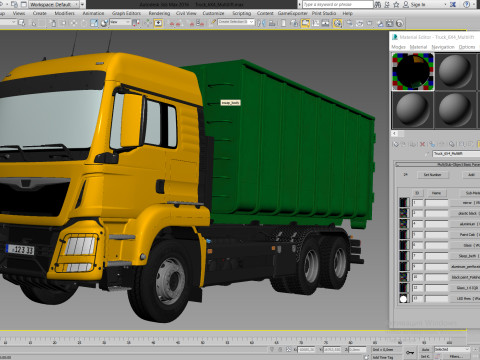The image size is (480, 360).
Task: Click Edit Named Selection Sets icon
Action: coord(213,22)
